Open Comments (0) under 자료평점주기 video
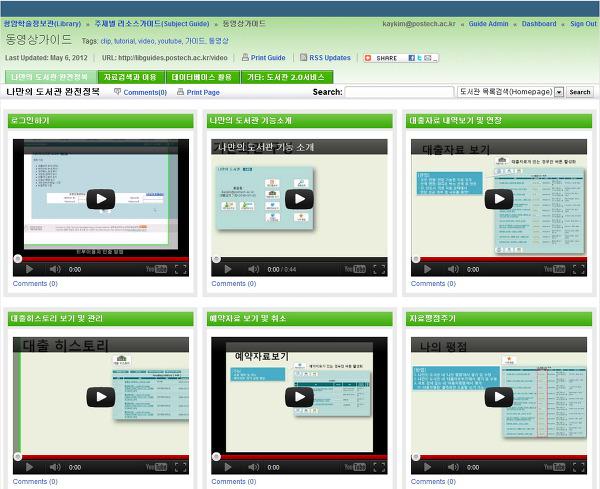 433,481
